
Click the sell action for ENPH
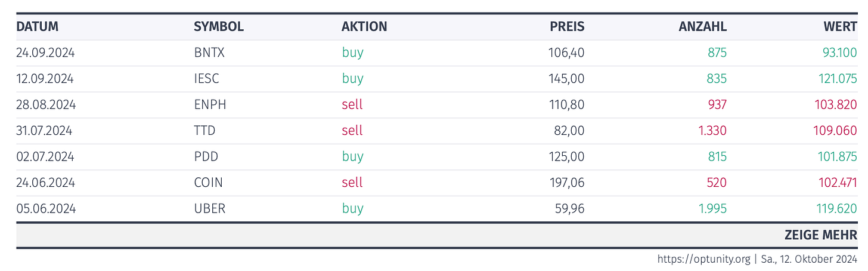point(352,105)
